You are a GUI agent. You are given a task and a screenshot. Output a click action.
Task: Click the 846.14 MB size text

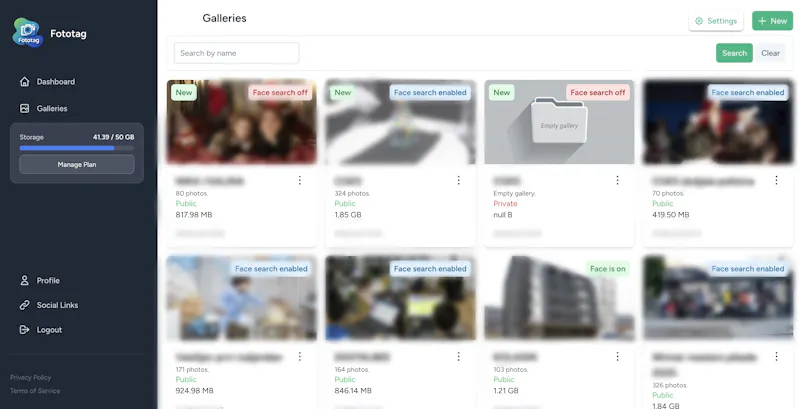coord(353,391)
